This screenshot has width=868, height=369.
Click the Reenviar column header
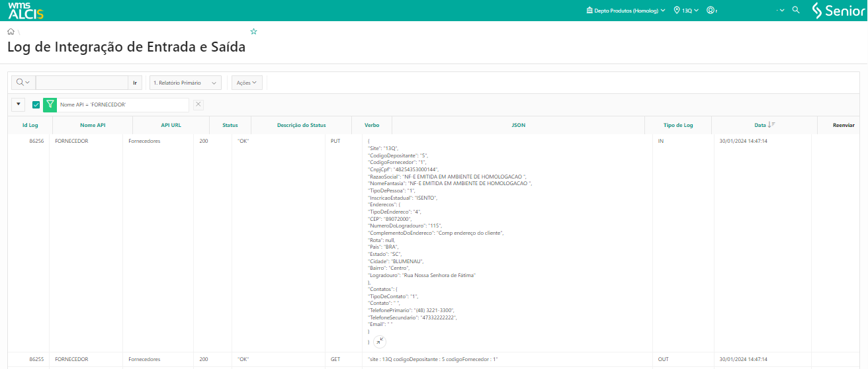pyautogui.click(x=844, y=125)
